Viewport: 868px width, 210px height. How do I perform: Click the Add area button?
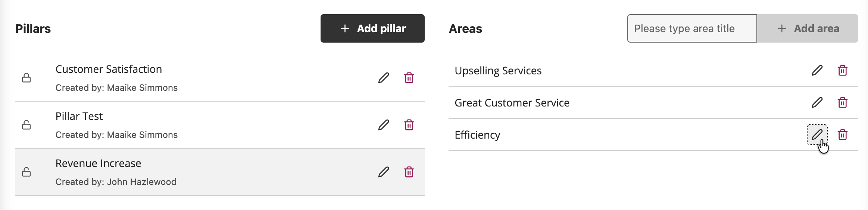(808, 28)
